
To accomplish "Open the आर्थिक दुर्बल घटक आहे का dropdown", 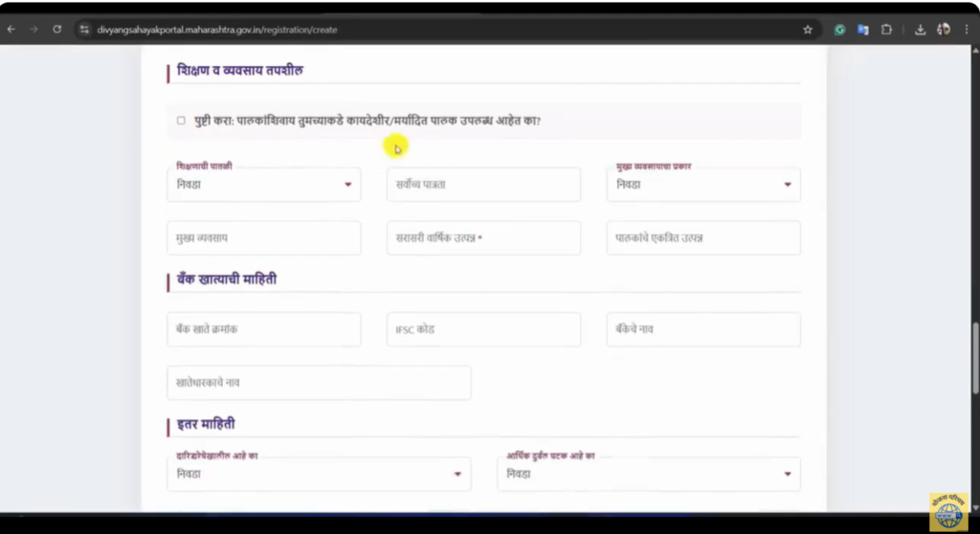I will pos(648,474).
